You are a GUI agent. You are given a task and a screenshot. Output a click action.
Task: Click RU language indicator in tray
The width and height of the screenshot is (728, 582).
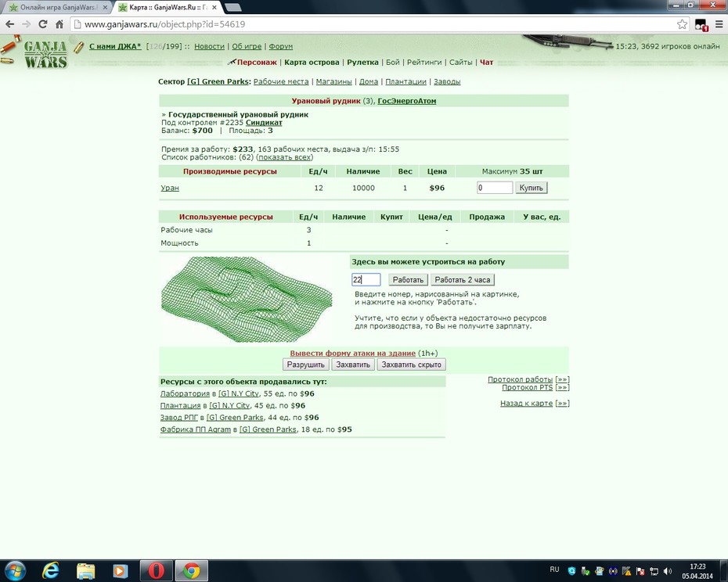(x=554, y=569)
